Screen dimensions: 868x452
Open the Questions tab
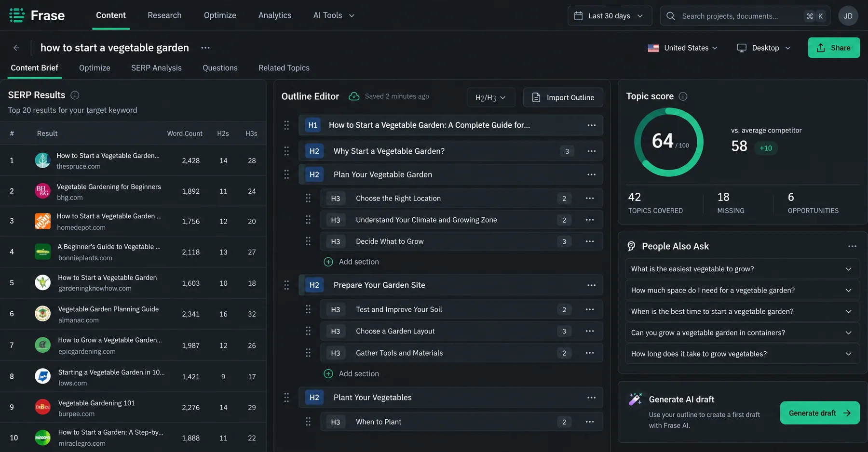[220, 68]
